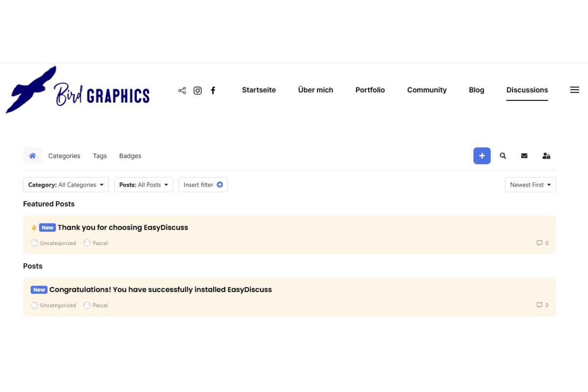Switch to the Badges tab

[130, 156]
